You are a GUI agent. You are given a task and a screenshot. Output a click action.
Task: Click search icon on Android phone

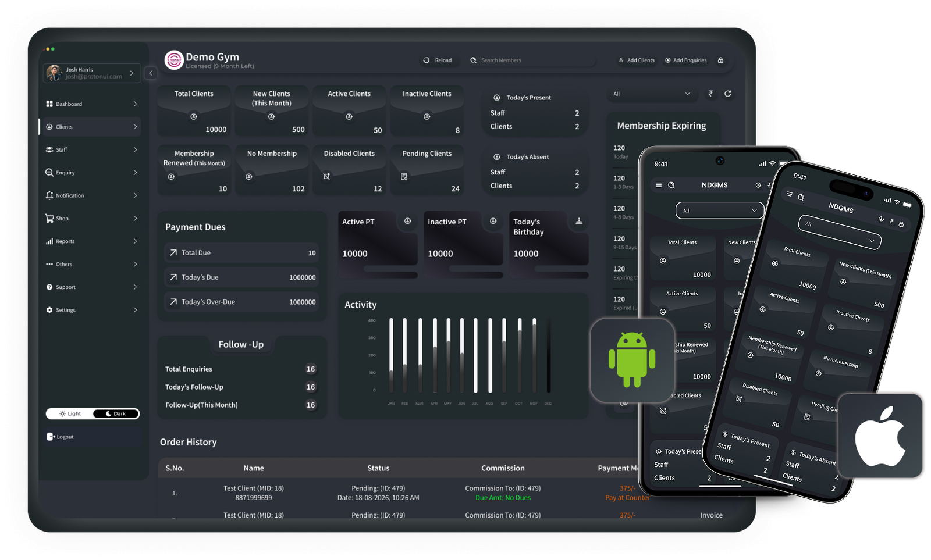(x=671, y=185)
